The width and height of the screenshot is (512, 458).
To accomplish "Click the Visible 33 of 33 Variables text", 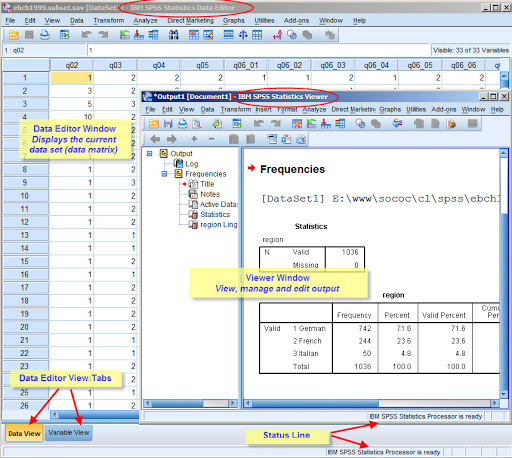I will pos(471,50).
